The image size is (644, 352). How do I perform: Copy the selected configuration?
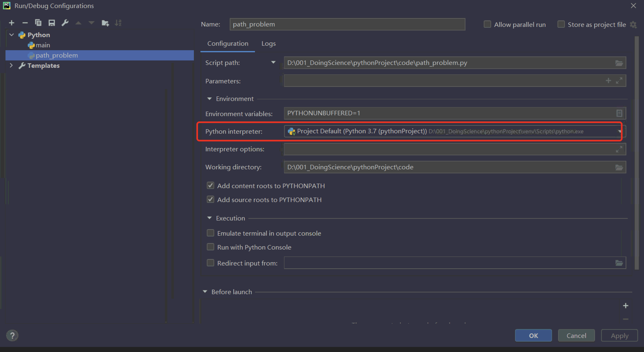coord(38,23)
